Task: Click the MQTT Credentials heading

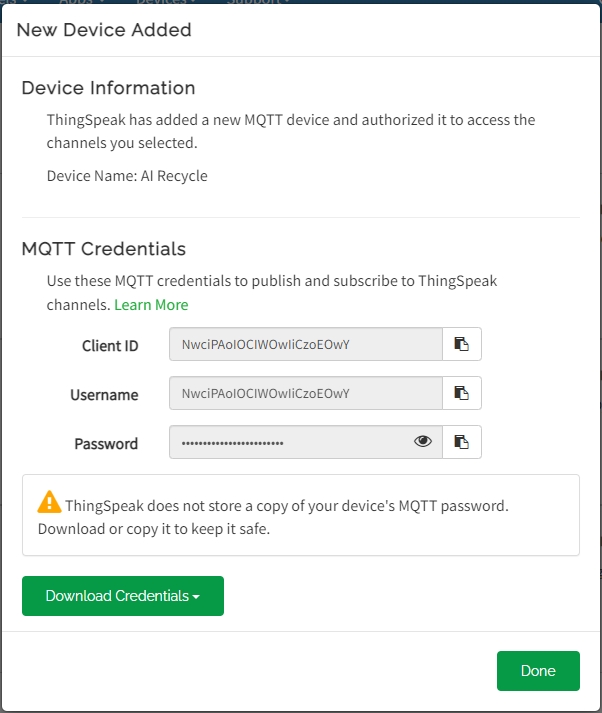Action: 104,248
